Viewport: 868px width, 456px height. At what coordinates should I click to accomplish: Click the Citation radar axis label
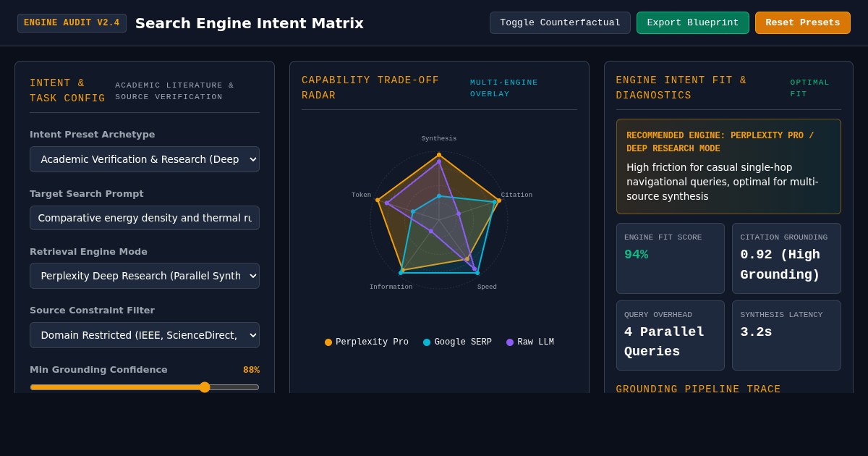coord(516,195)
